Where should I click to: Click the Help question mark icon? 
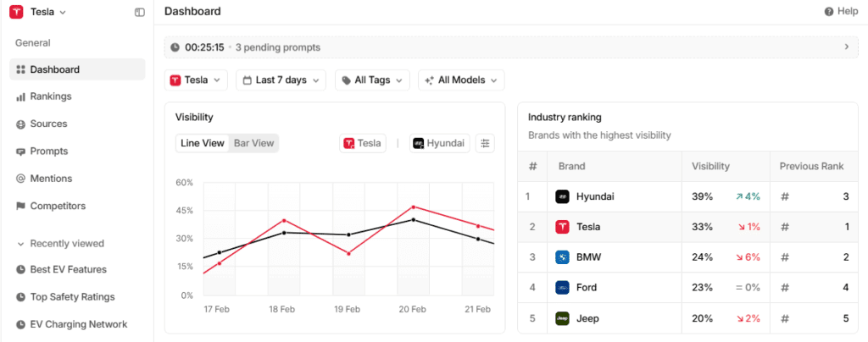[828, 12]
